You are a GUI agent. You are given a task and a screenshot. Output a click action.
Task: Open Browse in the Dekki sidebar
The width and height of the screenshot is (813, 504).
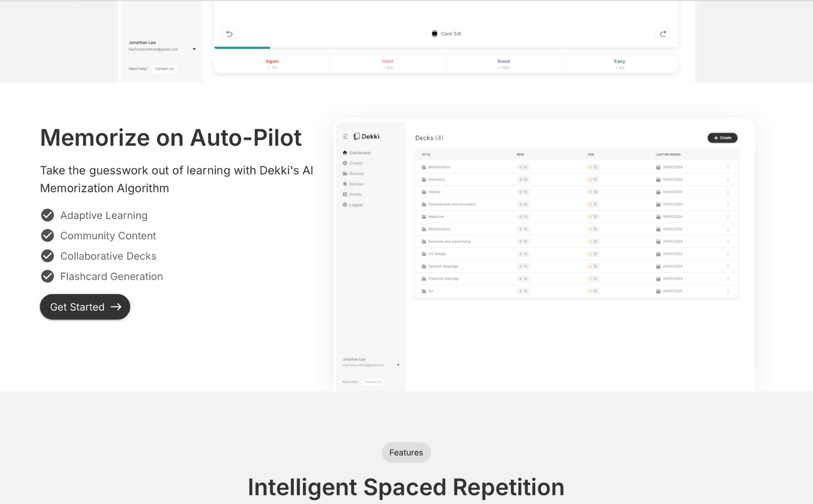coord(353,174)
